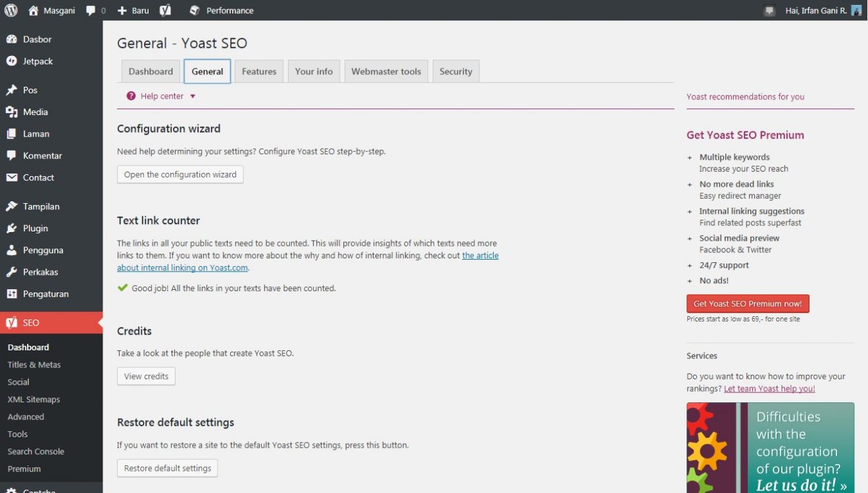Open the Security tab

(x=456, y=72)
